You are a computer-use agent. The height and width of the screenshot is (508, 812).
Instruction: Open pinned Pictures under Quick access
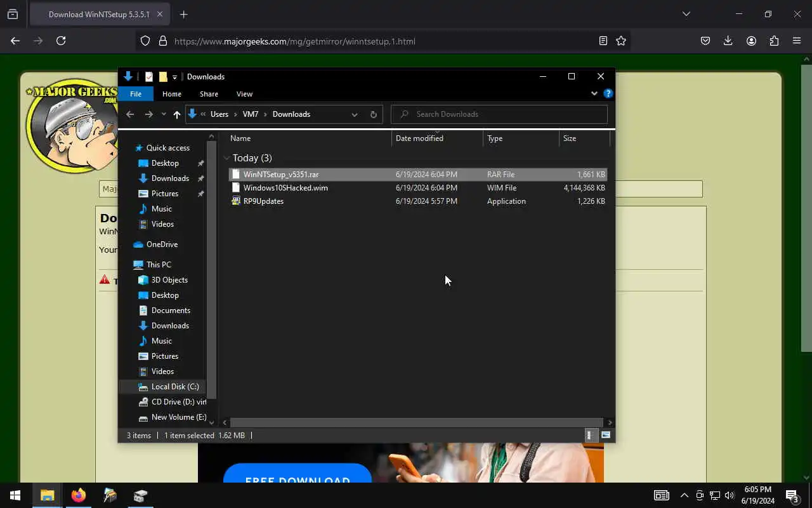pos(165,193)
